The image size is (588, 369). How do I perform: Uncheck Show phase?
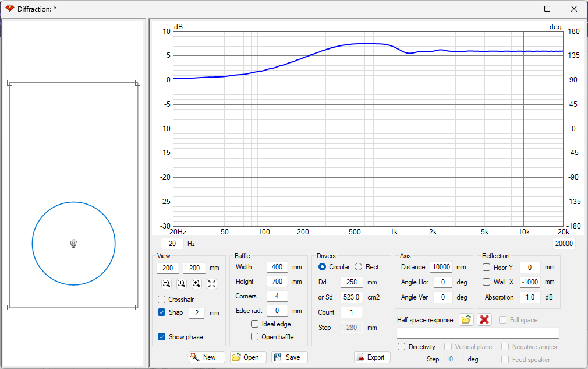162,337
